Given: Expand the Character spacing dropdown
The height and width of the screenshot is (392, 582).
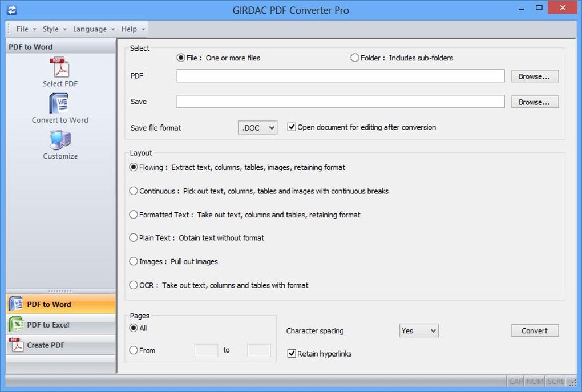Looking at the screenshot, I should (x=419, y=330).
